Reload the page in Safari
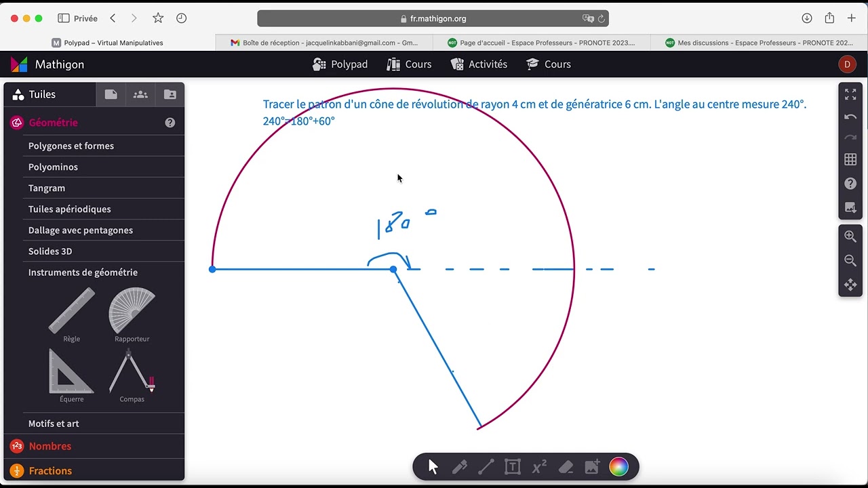This screenshot has height=488, width=868. [601, 18]
